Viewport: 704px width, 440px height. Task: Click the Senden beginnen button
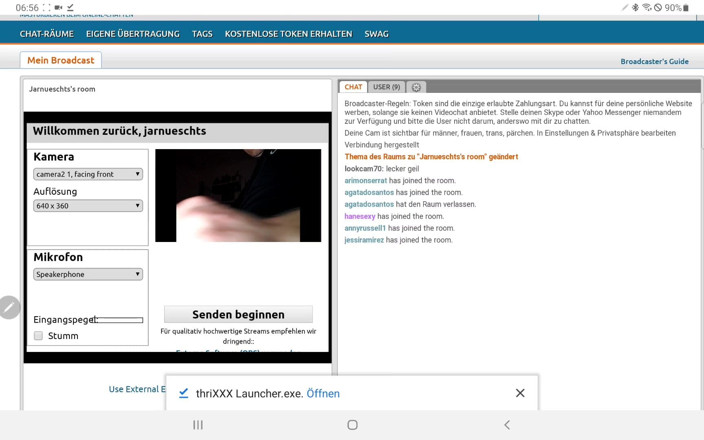(x=238, y=314)
